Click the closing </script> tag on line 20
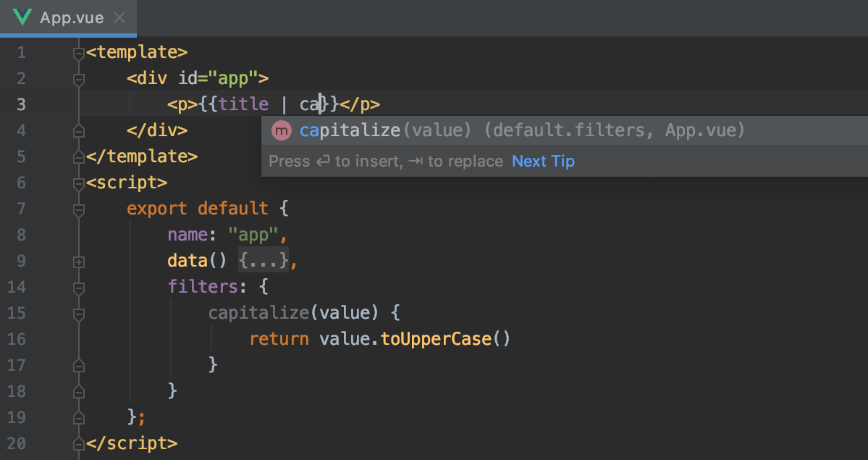Image resolution: width=868 pixels, height=460 pixels. 132,443
